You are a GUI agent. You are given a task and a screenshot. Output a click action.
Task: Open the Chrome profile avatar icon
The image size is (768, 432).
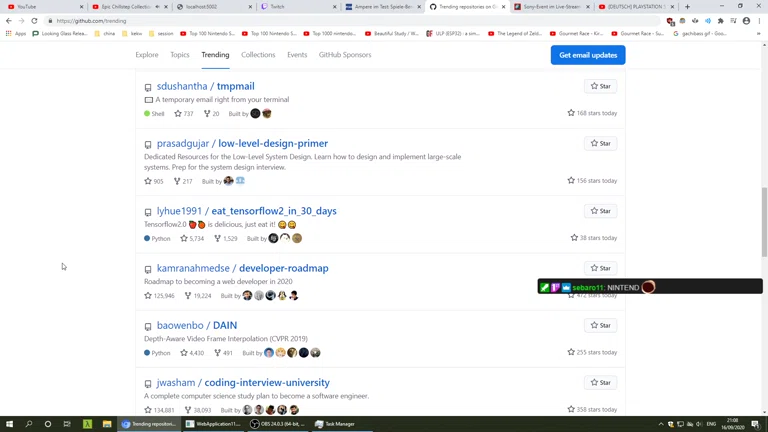[746, 21]
